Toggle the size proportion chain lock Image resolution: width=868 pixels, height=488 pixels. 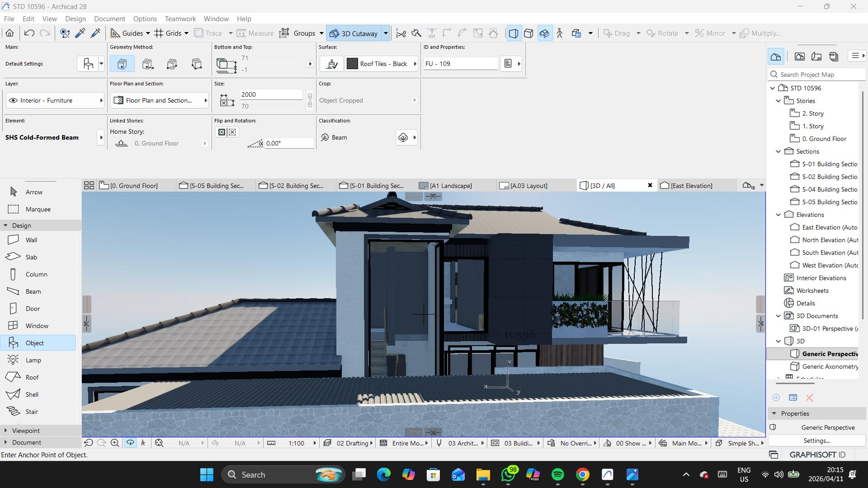(310, 100)
